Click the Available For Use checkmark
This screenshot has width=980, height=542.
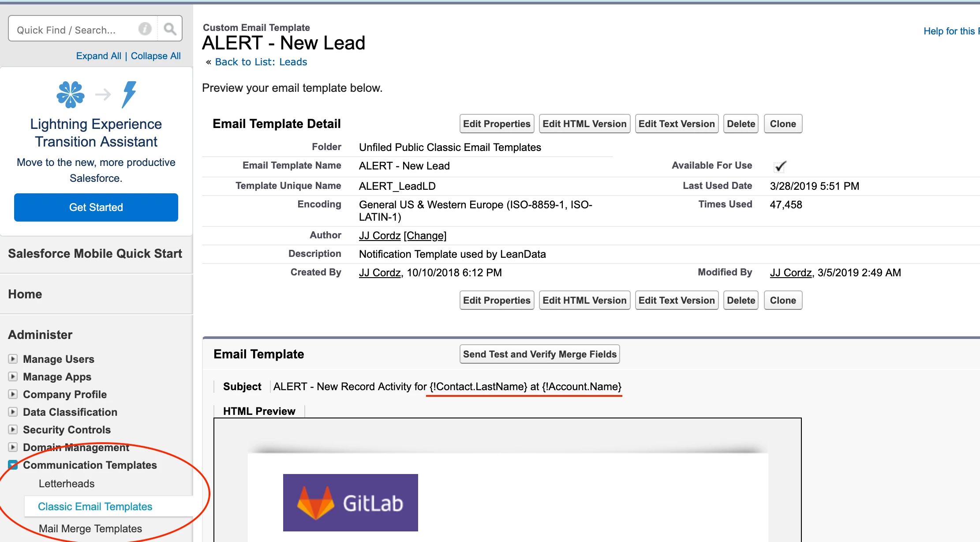(780, 166)
